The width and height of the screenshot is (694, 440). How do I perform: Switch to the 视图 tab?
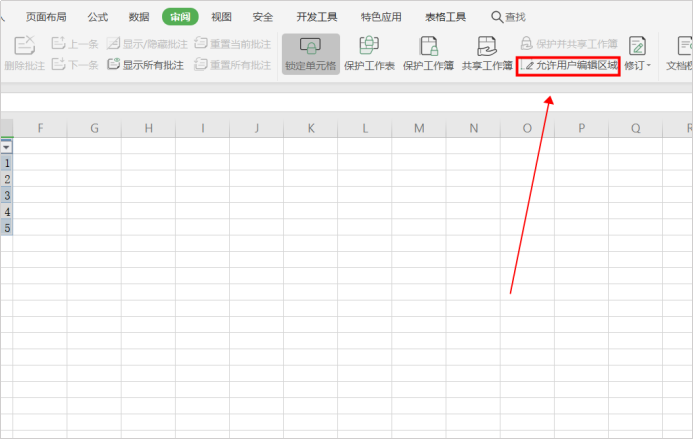pos(221,17)
